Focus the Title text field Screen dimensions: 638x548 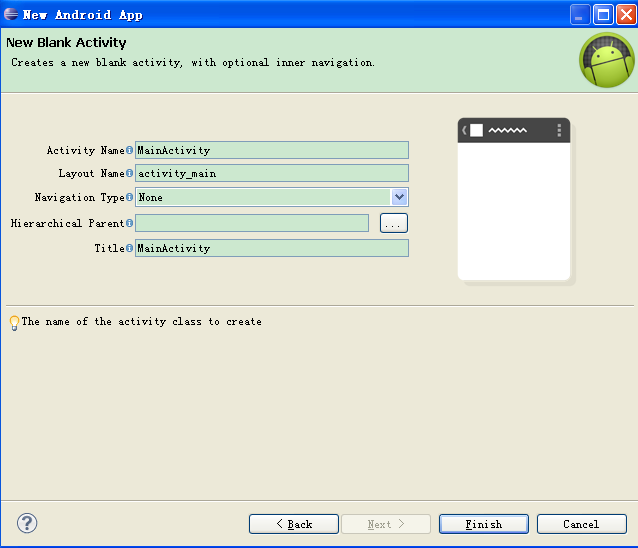pyautogui.click(x=272, y=248)
